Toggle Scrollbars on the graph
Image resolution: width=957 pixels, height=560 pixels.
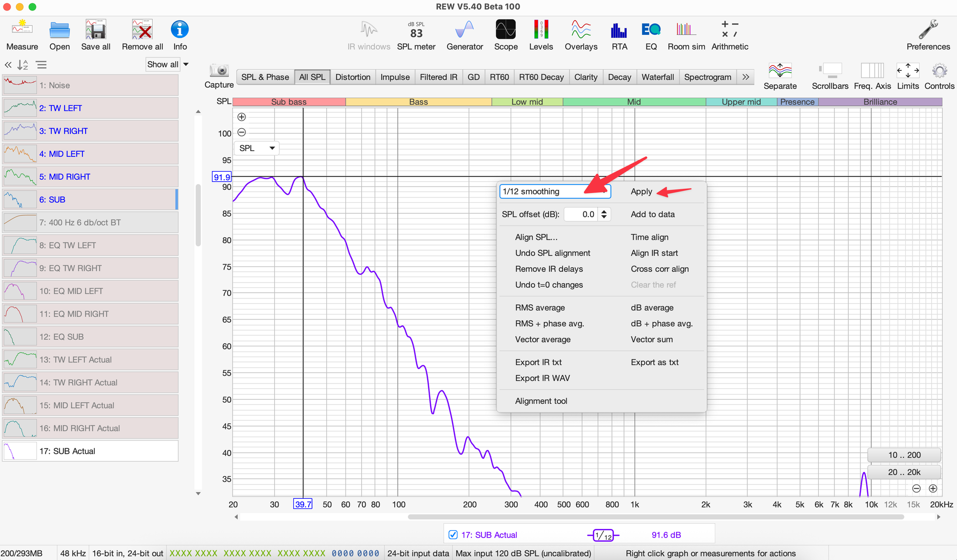pyautogui.click(x=830, y=71)
